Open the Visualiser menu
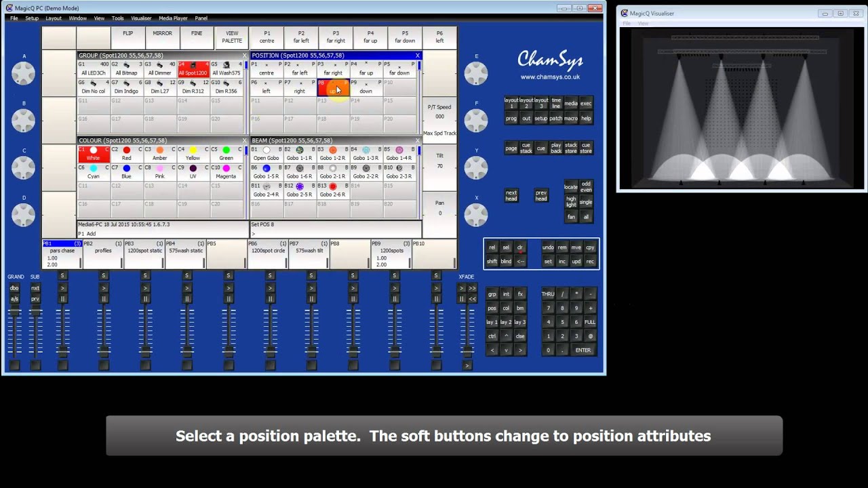This screenshot has height=488, width=868. (x=141, y=18)
